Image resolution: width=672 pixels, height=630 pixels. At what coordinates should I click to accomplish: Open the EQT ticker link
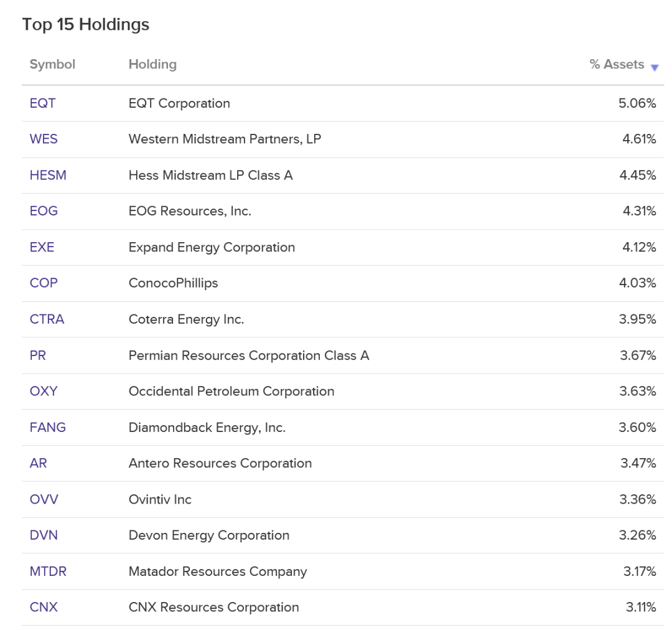click(42, 103)
